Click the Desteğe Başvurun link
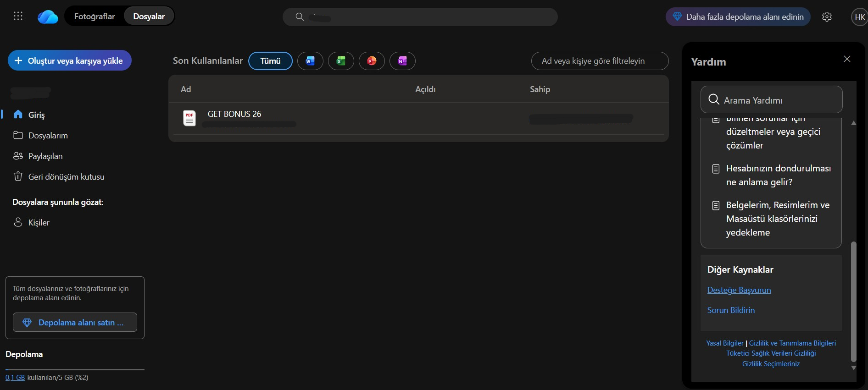 739,290
